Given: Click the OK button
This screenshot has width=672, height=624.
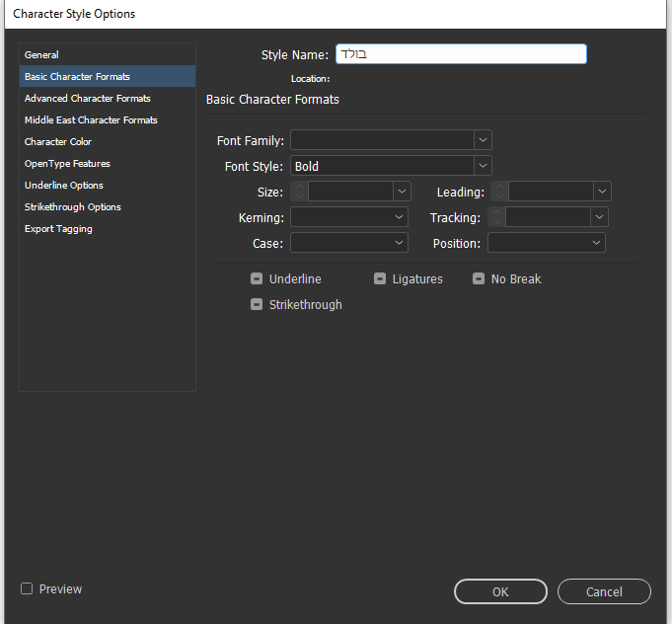Looking at the screenshot, I should (500, 591).
